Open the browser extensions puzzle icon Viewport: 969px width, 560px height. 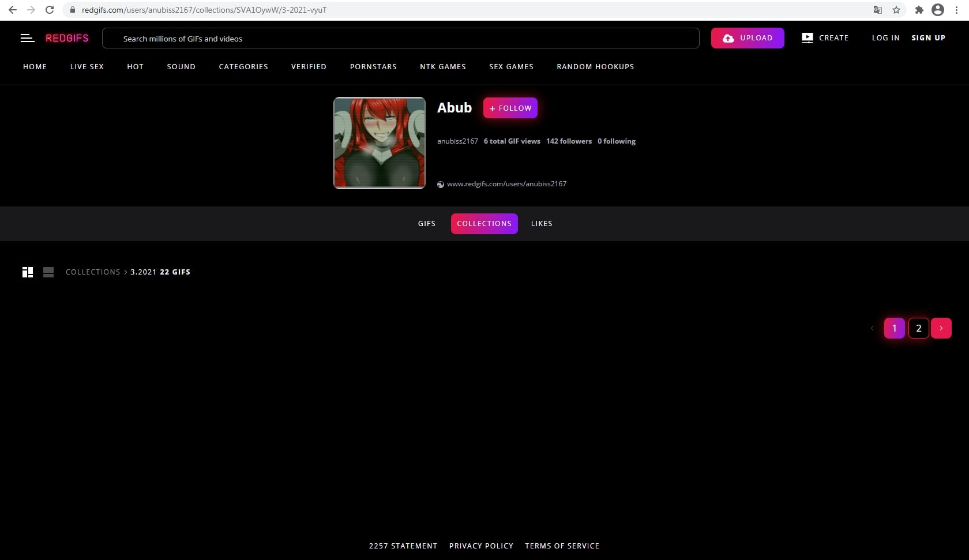tap(919, 10)
